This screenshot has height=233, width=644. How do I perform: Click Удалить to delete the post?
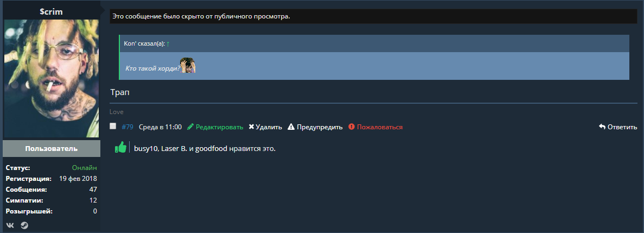[x=265, y=127]
